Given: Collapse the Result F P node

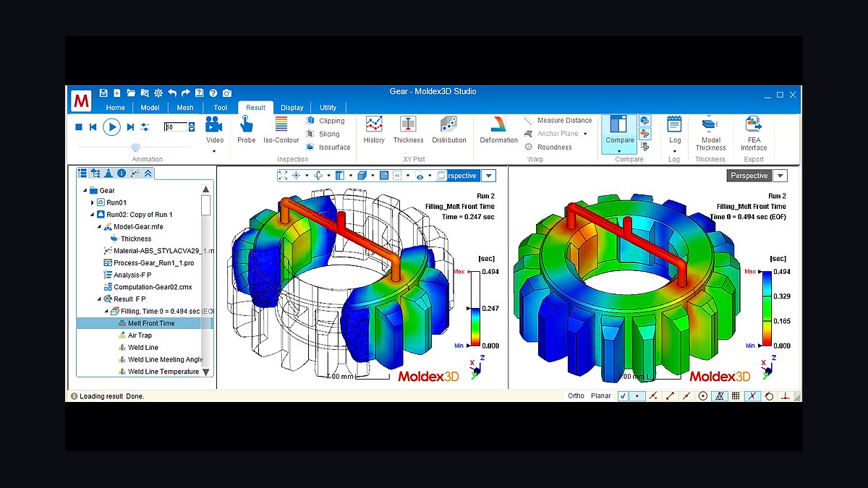Looking at the screenshot, I should (x=99, y=299).
